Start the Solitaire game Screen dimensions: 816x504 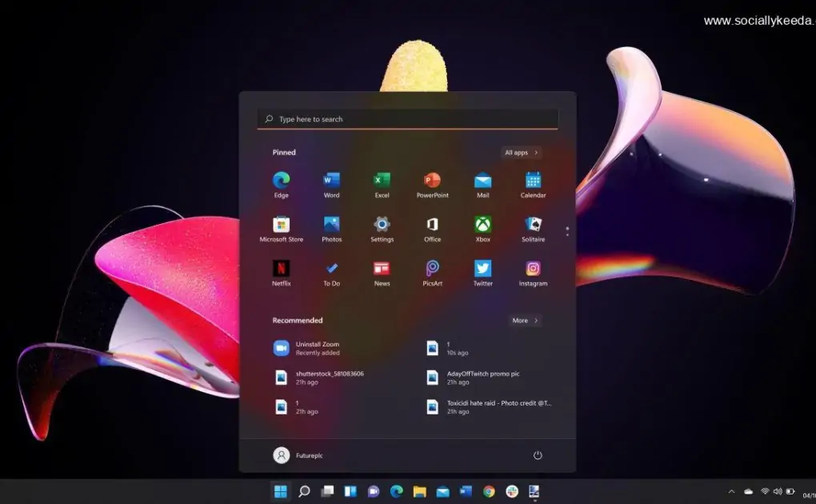(533, 229)
